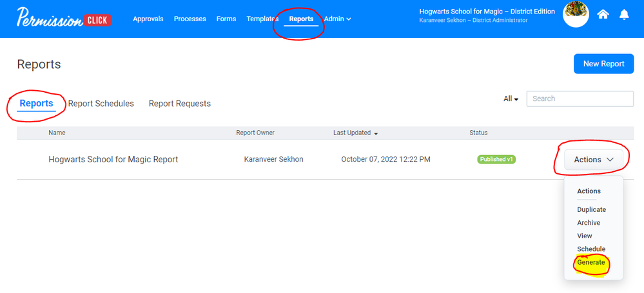The width and height of the screenshot is (644, 293).
Task: Toggle the Actions dropdown button
Action: (x=594, y=160)
